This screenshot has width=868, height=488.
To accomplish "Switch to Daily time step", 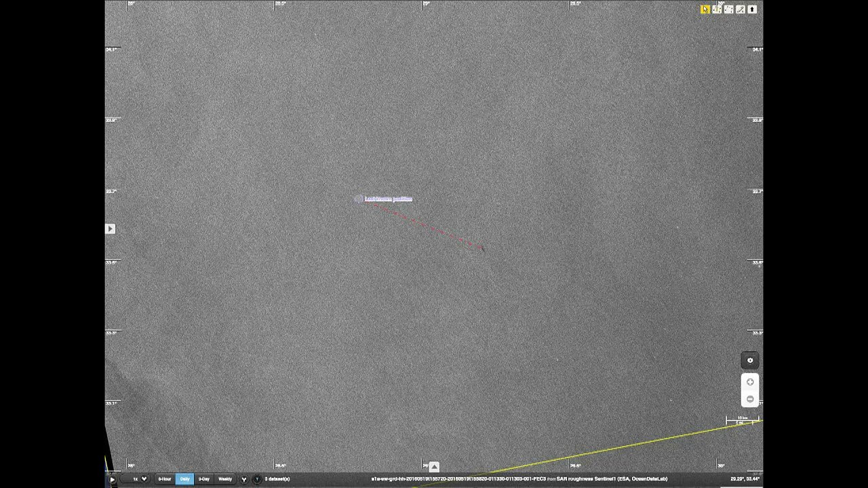I will [x=184, y=479].
